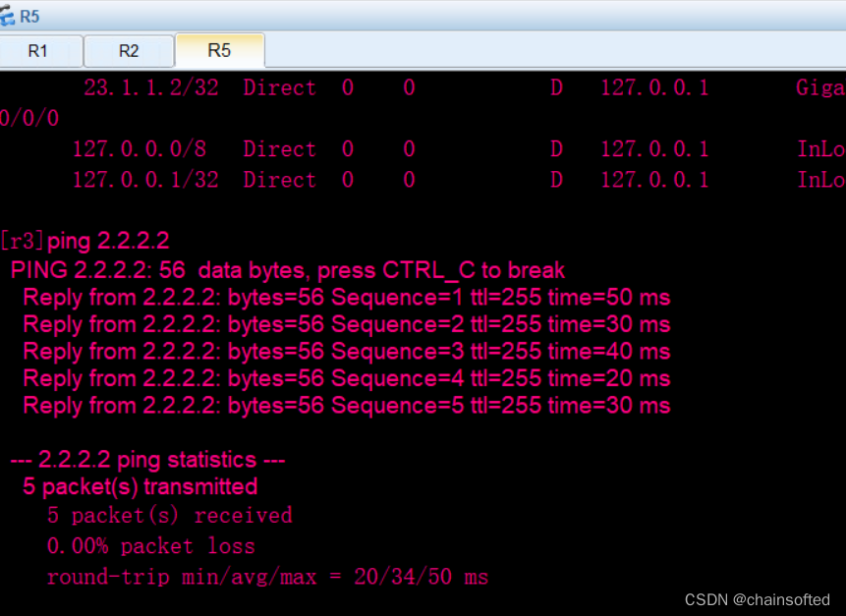The width and height of the screenshot is (846, 616).
Task: Click the PING 2.2.2.2: 56 data bytes line
Action: pyautogui.click(x=288, y=270)
